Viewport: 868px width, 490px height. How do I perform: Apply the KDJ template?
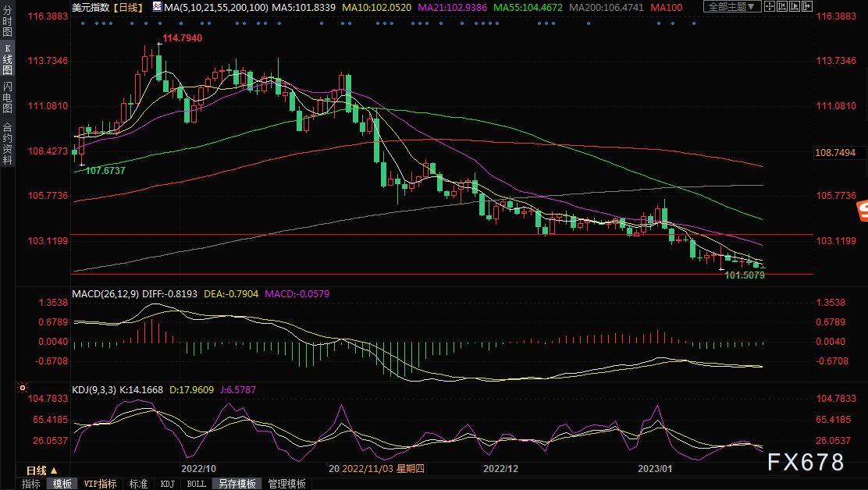[x=167, y=484]
